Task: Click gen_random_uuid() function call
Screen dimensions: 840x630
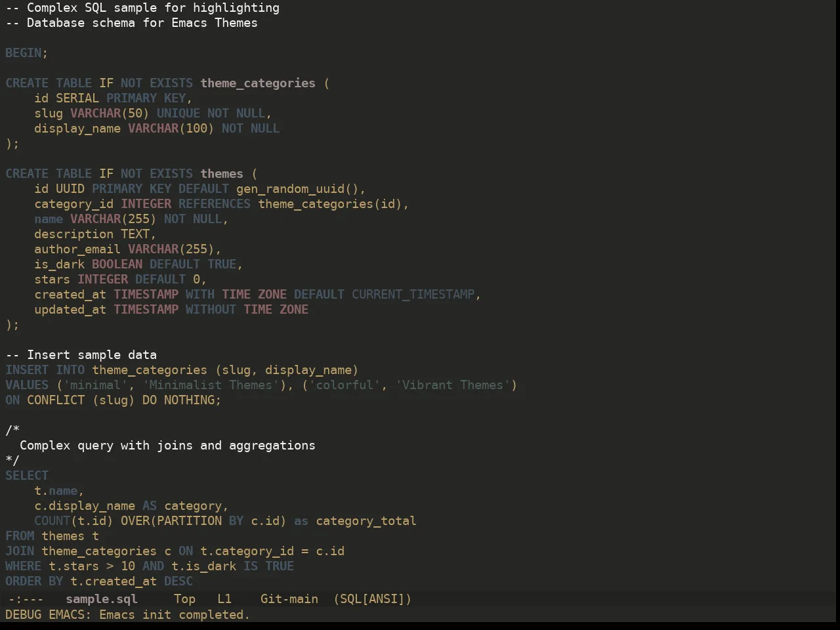Action: 297,188
